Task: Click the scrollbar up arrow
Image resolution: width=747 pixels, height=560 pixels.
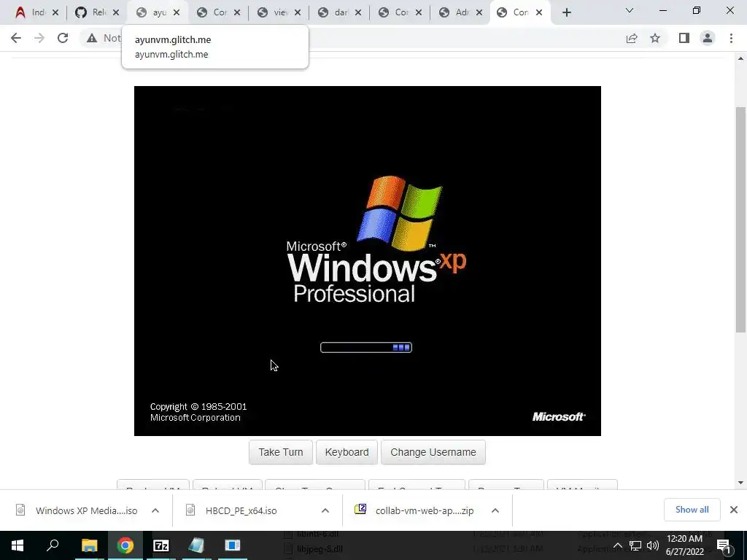Action: [x=740, y=58]
